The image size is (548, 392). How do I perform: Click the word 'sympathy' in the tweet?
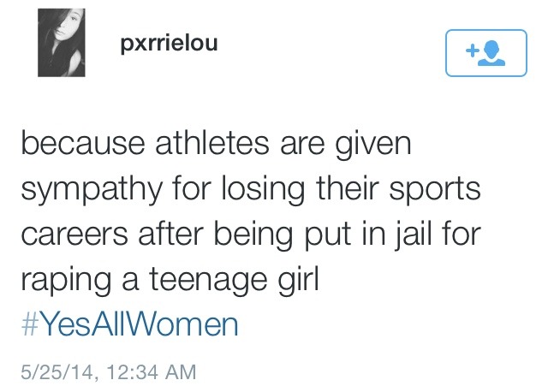tap(92, 190)
